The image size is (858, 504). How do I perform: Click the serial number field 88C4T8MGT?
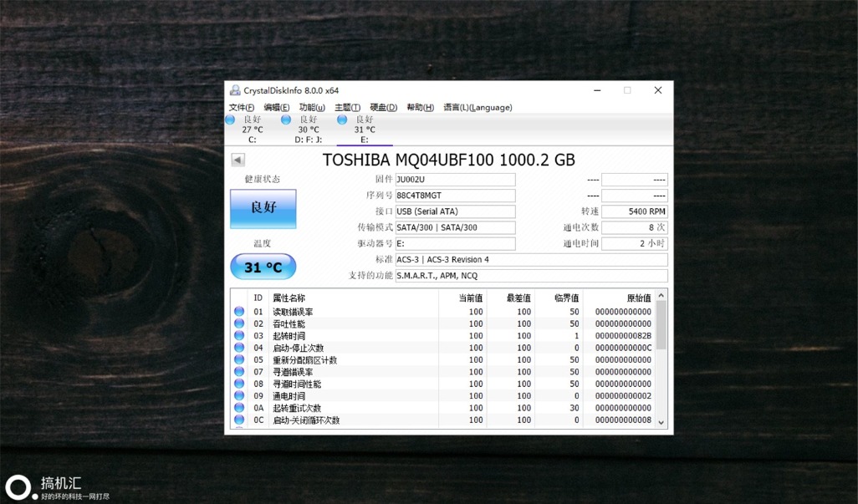(455, 195)
